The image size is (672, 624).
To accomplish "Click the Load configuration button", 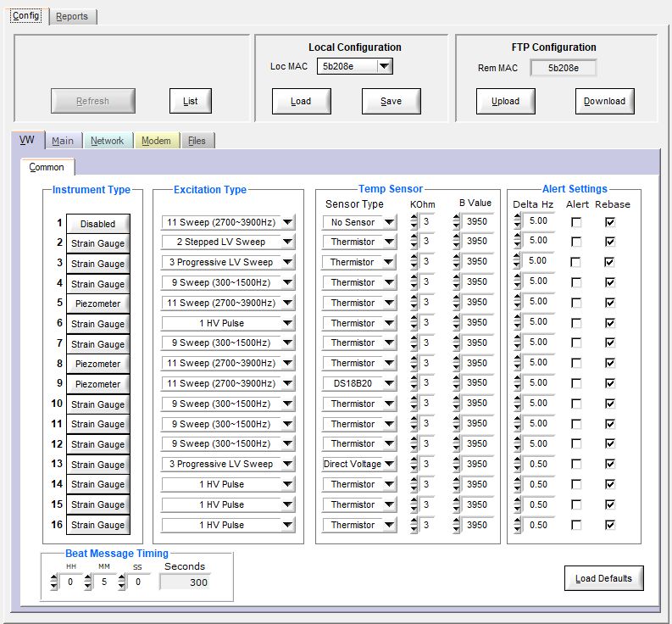I will tap(301, 101).
